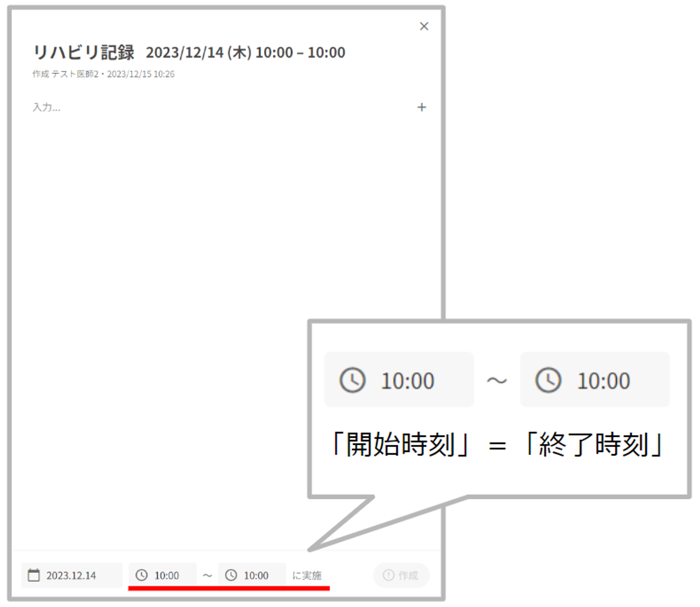Click the enlarged end clock icon in callout
Viewport: 700px width, 607px height.
548,380
